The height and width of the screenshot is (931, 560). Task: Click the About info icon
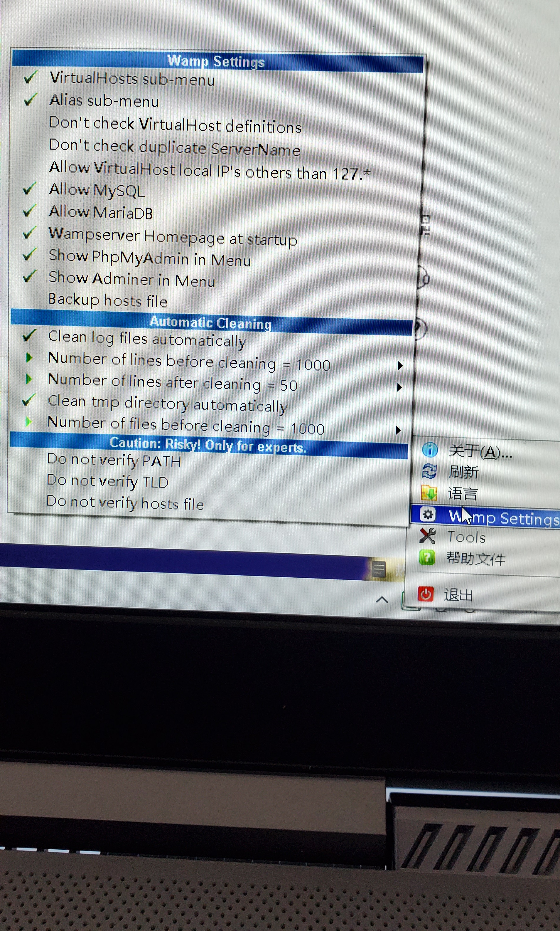429,450
